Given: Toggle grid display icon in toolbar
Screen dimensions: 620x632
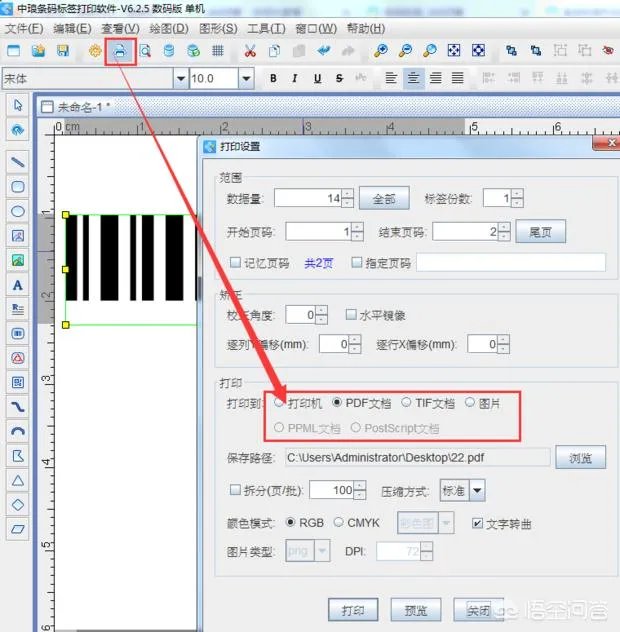Looking at the screenshot, I should [x=218, y=51].
